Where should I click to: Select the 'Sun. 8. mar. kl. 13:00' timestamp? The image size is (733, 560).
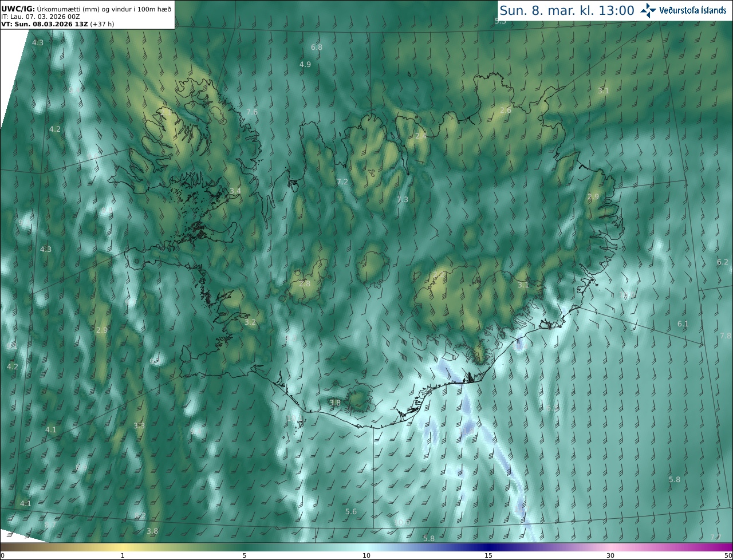coord(567,10)
